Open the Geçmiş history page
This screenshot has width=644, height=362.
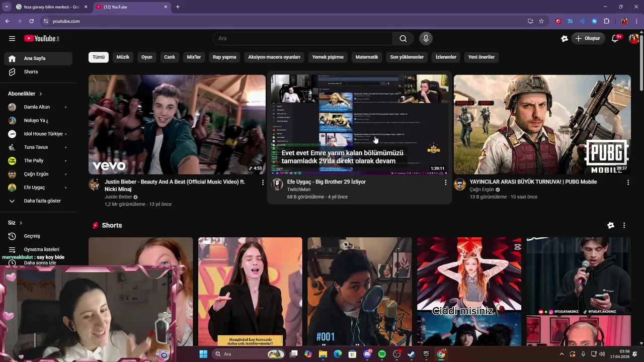(x=38, y=236)
